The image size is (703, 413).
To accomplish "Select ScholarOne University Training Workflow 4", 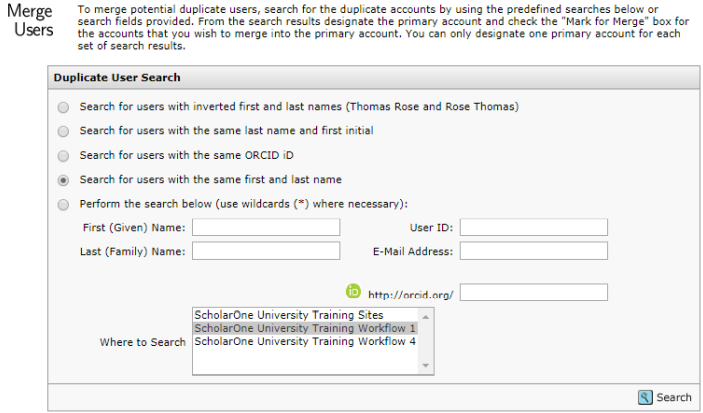I will click(305, 341).
